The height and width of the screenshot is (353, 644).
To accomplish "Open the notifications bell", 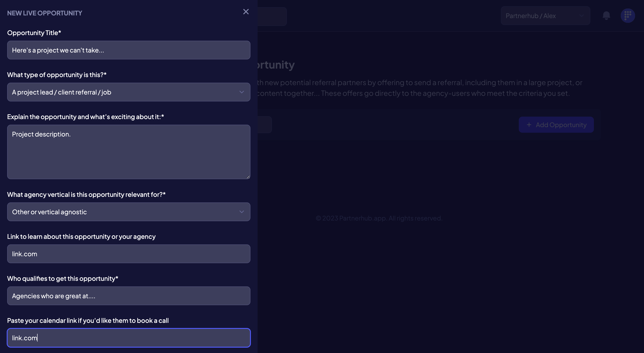I will [606, 16].
